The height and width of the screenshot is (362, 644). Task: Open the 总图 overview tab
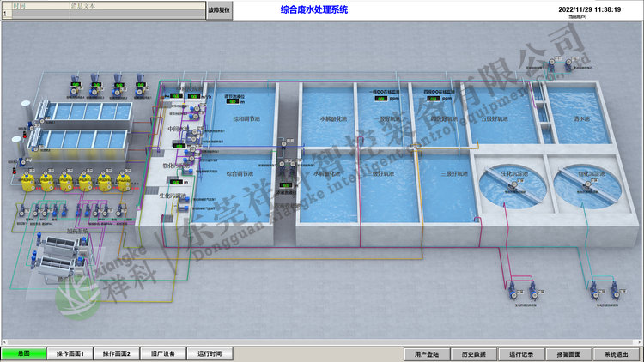tap(23, 353)
